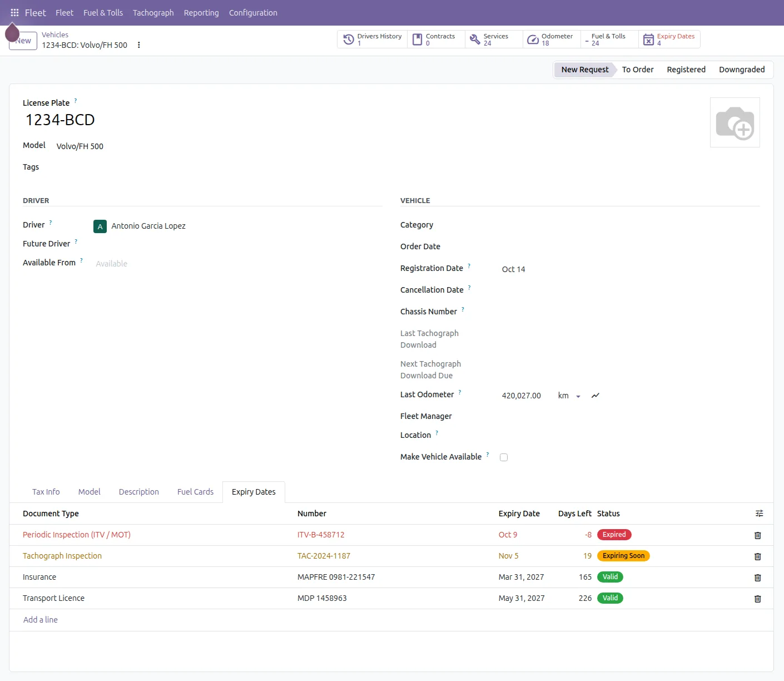The height and width of the screenshot is (681, 784).
Task: Open Drivers History stat button
Action: tap(373, 40)
